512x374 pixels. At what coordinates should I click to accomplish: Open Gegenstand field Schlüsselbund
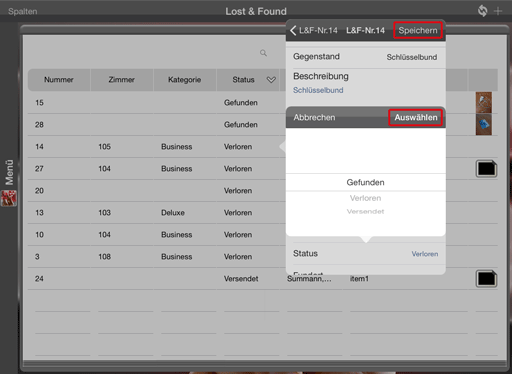[412, 57]
